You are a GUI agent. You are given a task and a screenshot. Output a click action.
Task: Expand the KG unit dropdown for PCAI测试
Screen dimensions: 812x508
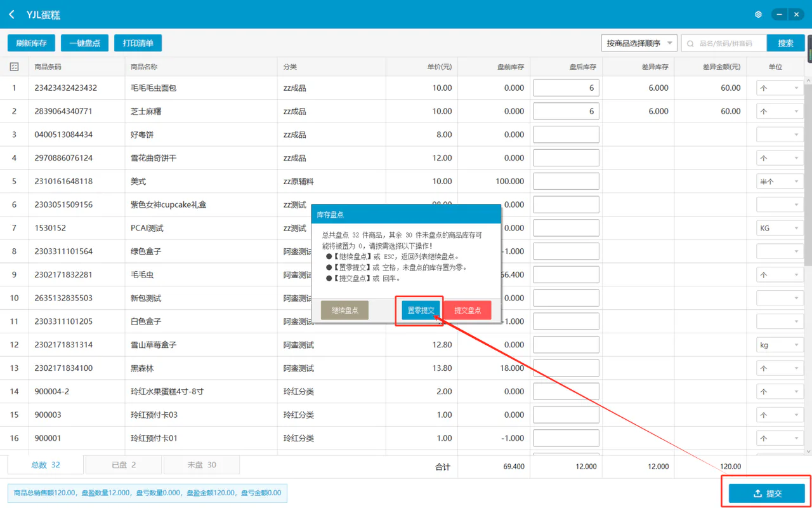tap(780, 228)
